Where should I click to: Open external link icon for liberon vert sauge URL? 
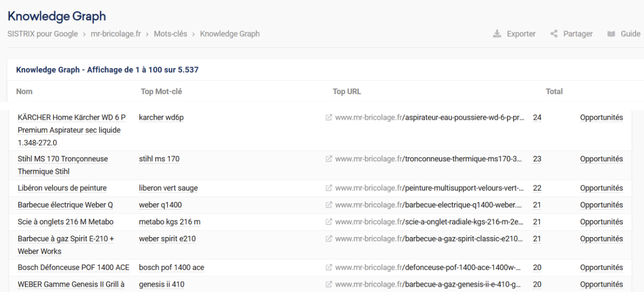[x=329, y=188]
